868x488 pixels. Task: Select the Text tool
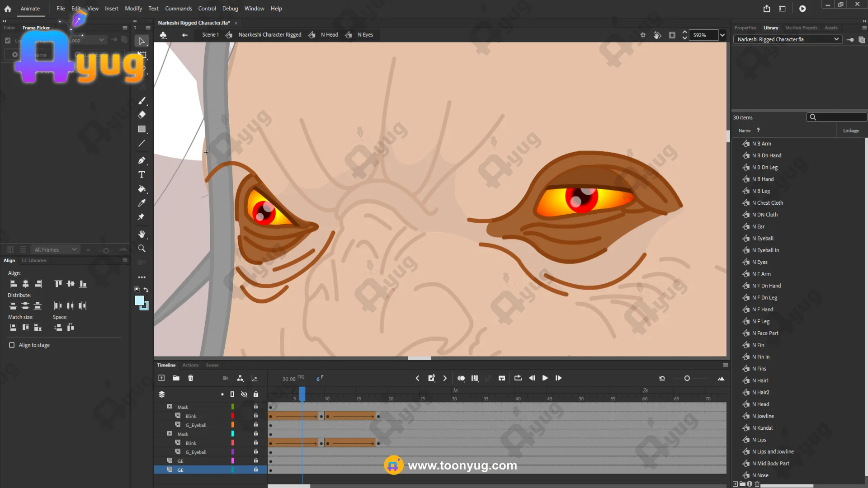142,174
